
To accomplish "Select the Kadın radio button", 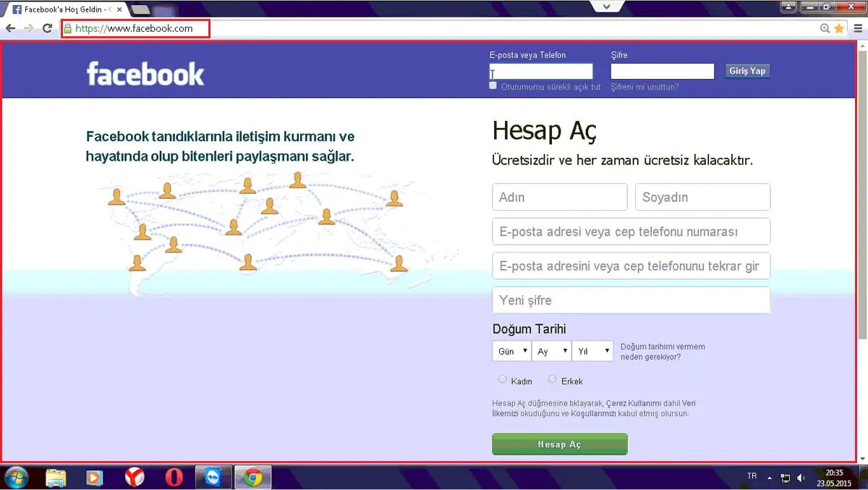I will coord(503,379).
